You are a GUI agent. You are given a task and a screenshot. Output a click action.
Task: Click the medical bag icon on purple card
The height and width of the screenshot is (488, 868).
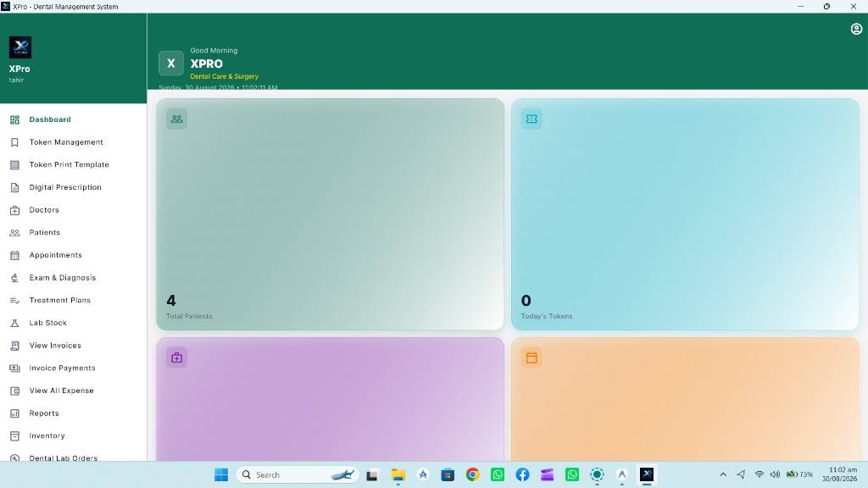coord(176,358)
